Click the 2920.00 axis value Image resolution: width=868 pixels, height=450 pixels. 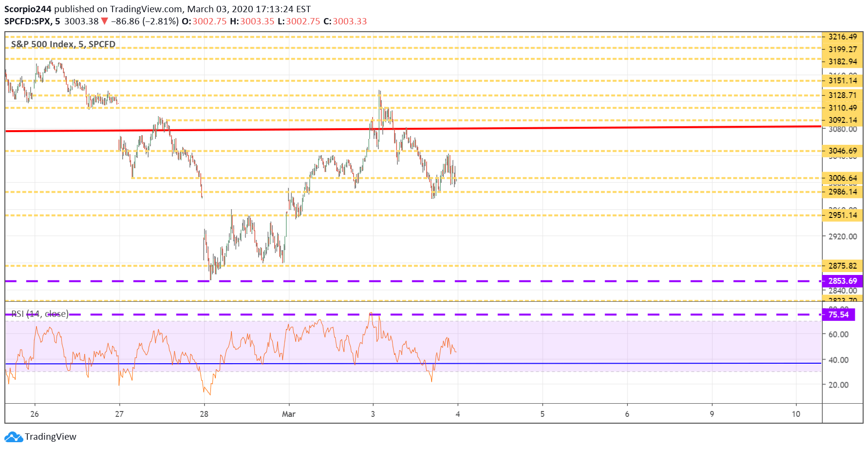point(843,236)
